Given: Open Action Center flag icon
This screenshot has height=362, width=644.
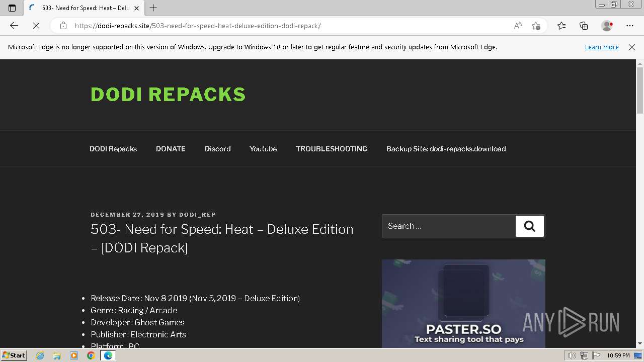Looking at the screenshot, I should (x=596, y=355).
